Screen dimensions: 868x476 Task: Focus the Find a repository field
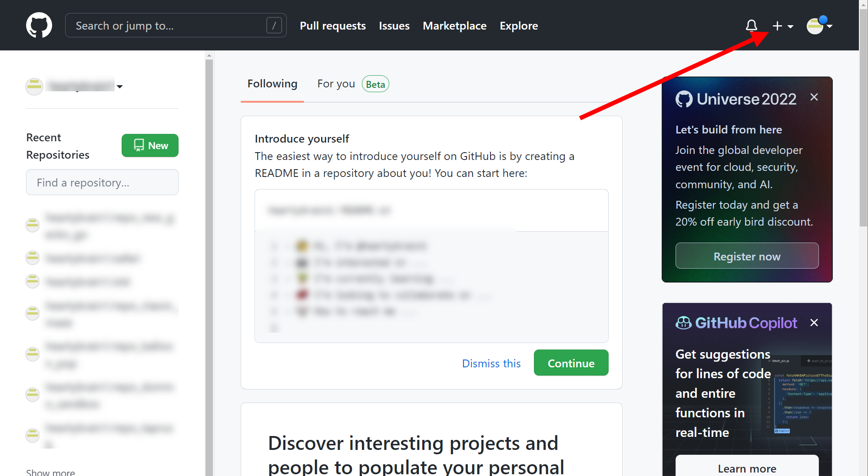pyautogui.click(x=102, y=183)
